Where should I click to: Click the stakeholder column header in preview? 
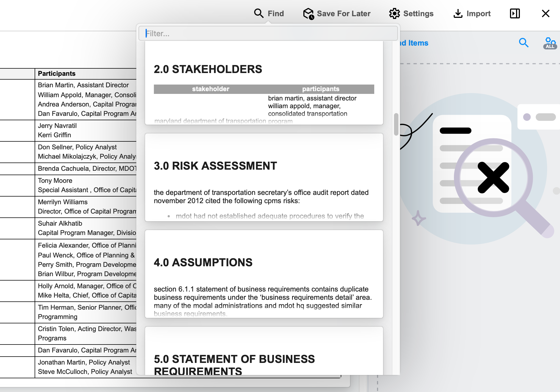[x=210, y=89]
